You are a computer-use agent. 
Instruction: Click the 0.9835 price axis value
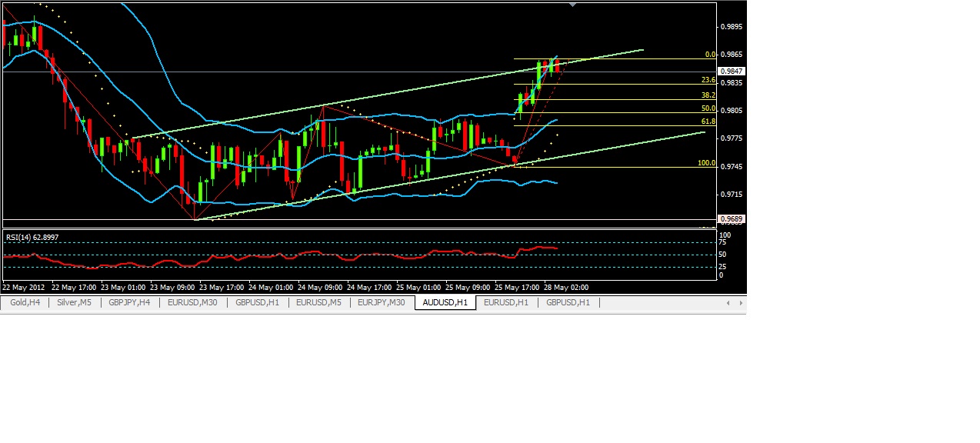click(732, 83)
